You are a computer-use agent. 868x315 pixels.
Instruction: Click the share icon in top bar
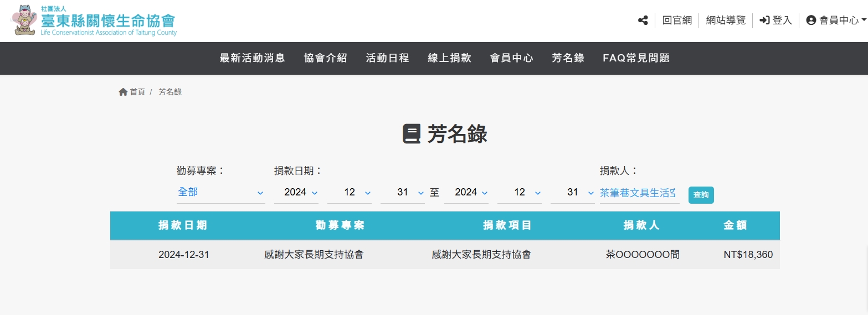pyautogui.click(x=643, y=20)
